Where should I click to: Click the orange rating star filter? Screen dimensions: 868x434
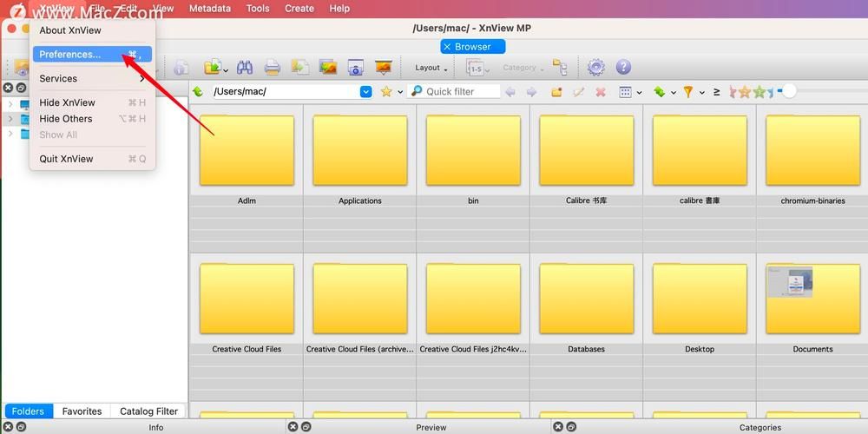click(x=745, y=92)
